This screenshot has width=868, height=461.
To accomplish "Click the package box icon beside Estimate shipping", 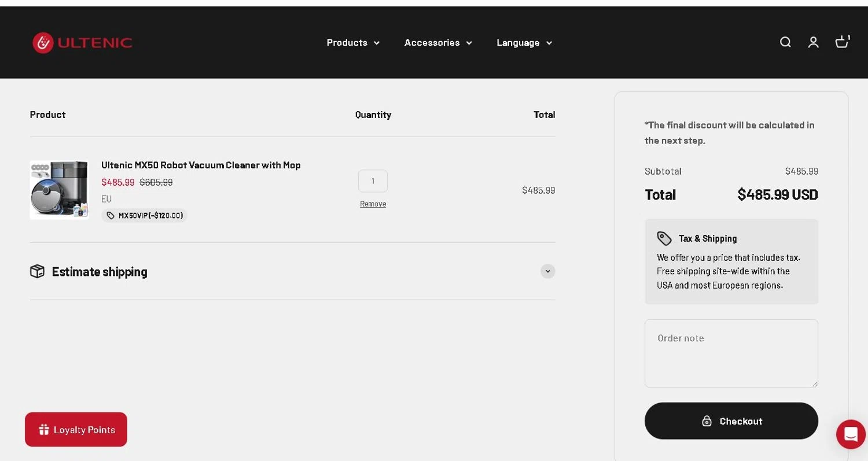I will coord(37,271).
